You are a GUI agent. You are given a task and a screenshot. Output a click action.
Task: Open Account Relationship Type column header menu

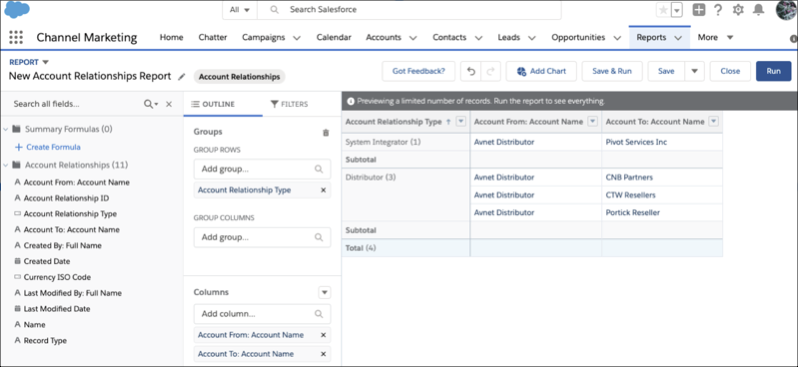pos(461,121)
